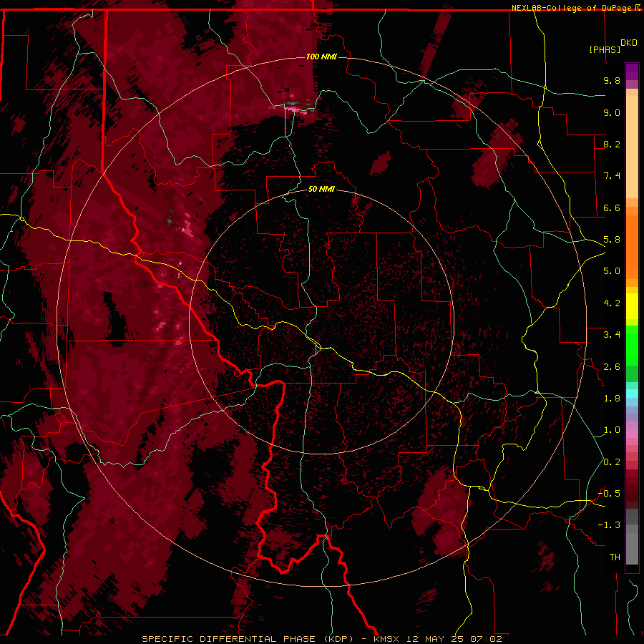Click the 3.4 legend value
This screenshot has width=644, height=644.
[612, 335]
